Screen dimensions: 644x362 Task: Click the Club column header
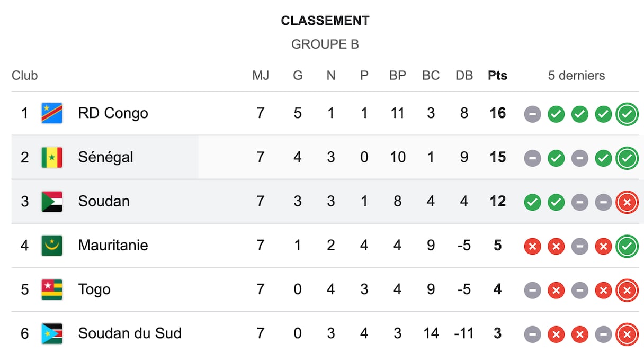click(25, 76)
